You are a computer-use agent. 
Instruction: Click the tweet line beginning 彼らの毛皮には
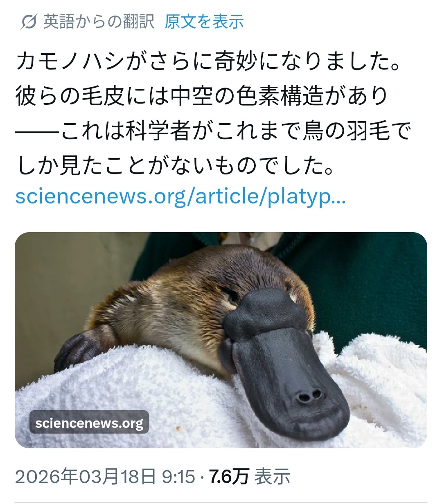[202, 96]
